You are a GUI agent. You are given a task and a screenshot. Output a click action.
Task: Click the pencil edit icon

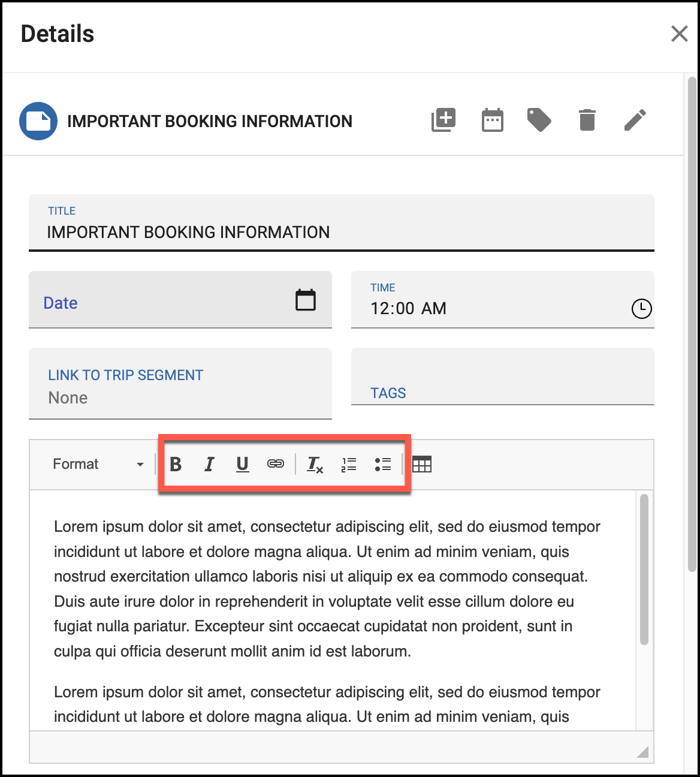(635, 120)
